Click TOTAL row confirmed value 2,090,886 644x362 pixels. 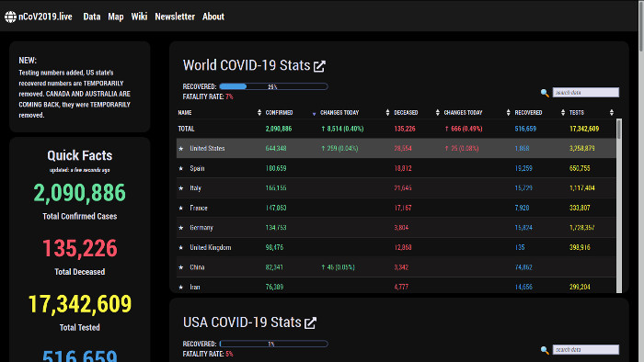(x=279, y=129)
